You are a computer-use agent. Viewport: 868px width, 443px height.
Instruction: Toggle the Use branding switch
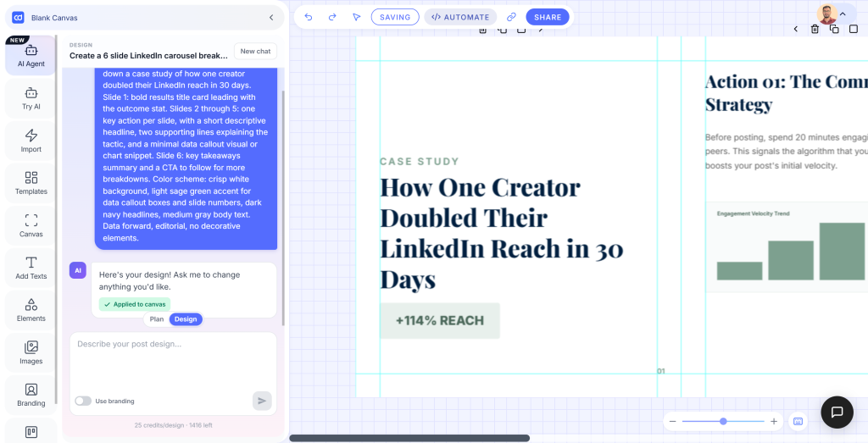[x=83, y=401]
